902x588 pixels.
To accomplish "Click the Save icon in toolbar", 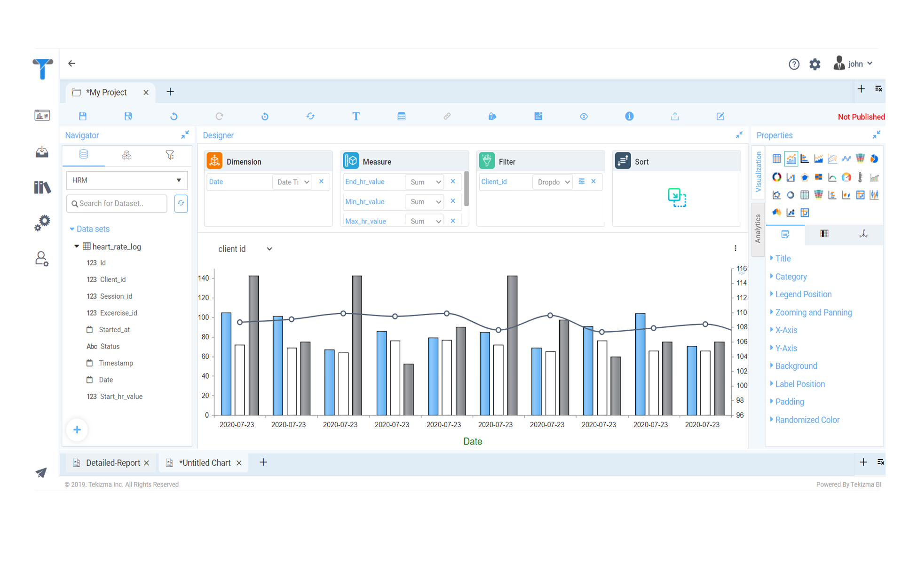I will (x=83, y=116).
